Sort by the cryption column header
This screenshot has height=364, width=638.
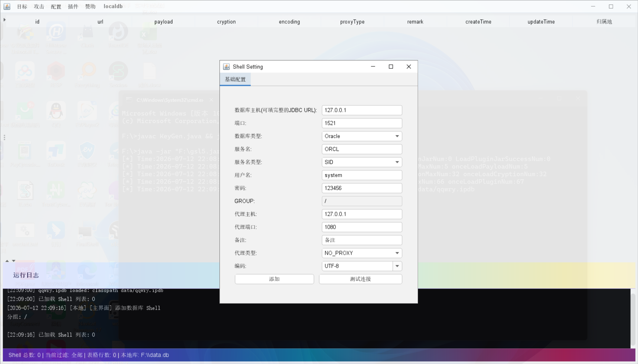click(226, 22)
